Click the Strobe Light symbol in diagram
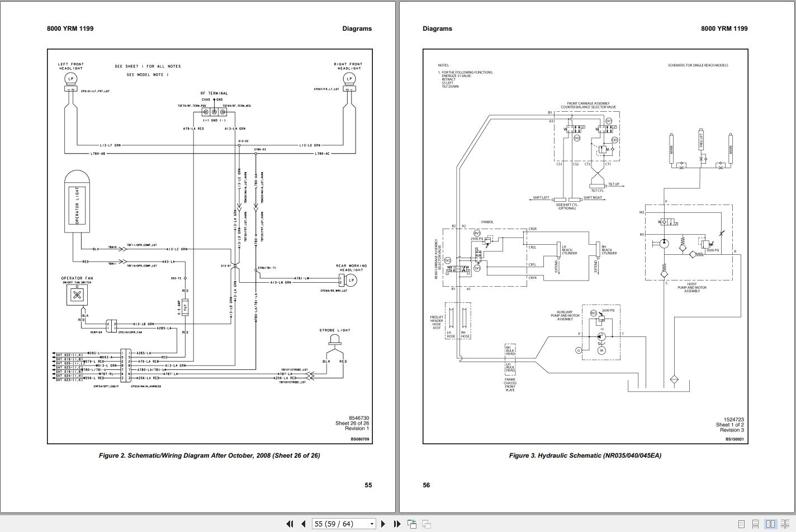The image size is (796, 532). [335, 339]
